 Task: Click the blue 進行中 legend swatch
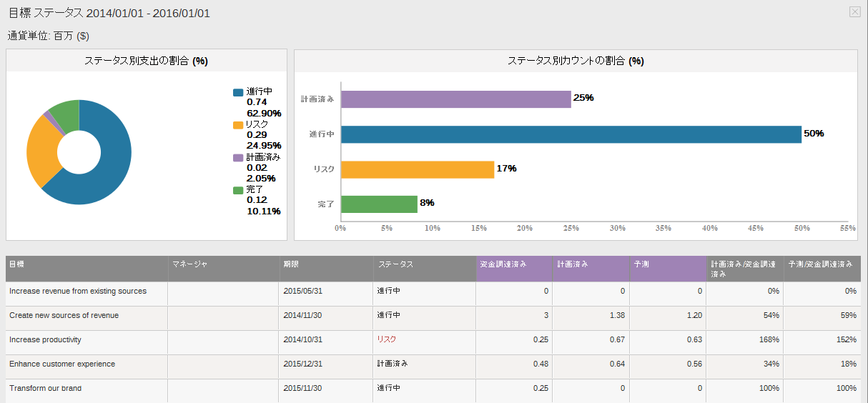[237, 92]
